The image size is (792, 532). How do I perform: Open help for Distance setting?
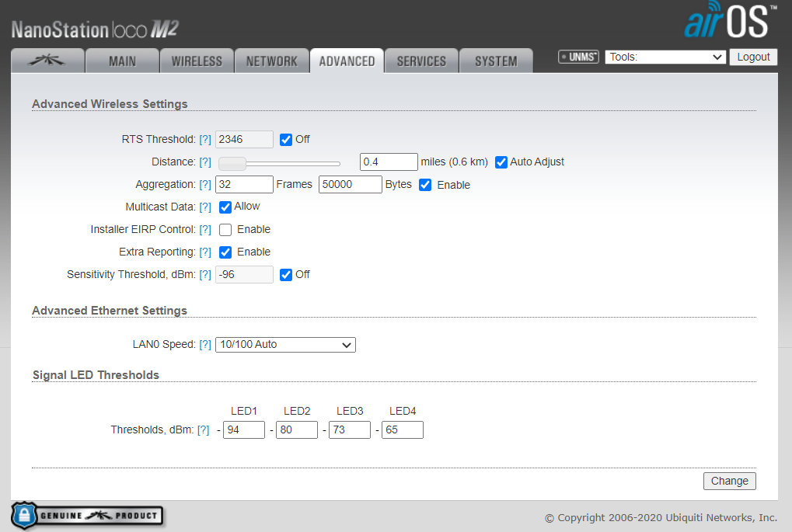click(205, 162)
